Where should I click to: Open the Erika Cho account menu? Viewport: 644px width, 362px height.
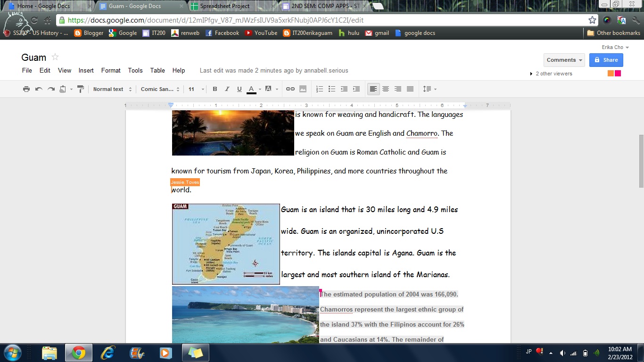click(x=615, y=47)
